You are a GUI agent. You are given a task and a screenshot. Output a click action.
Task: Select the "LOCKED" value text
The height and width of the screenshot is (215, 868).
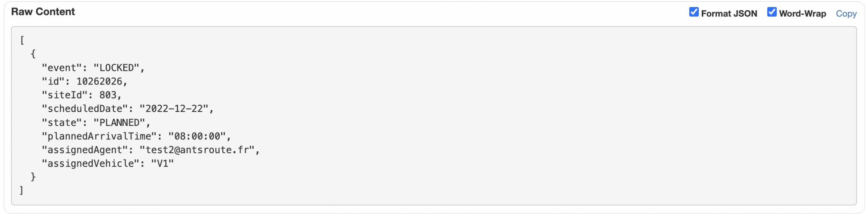coord(116,68)
